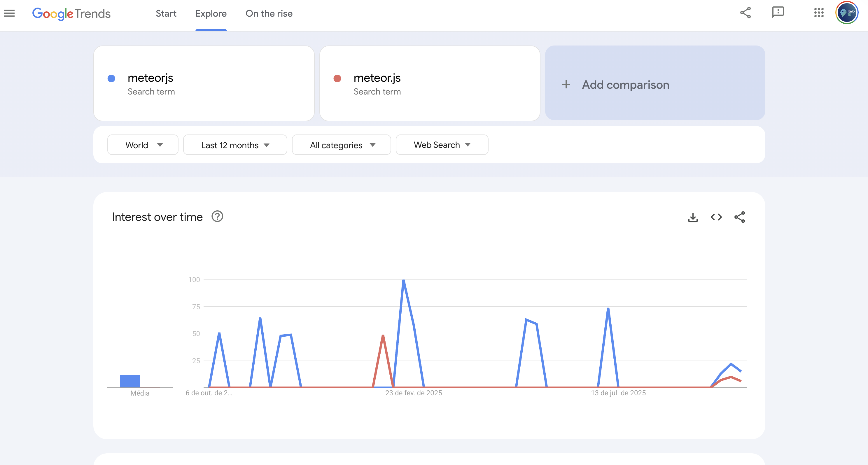Viewport: 868px width, 465px height.
Task: Open the hamburger main menu
Action: pyautogui.click(x=9, y=13)
